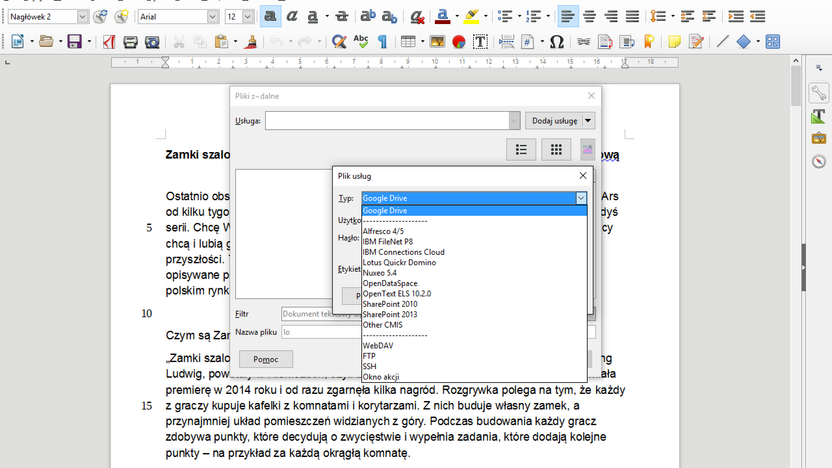Insert a table

(x=408, y=41)
